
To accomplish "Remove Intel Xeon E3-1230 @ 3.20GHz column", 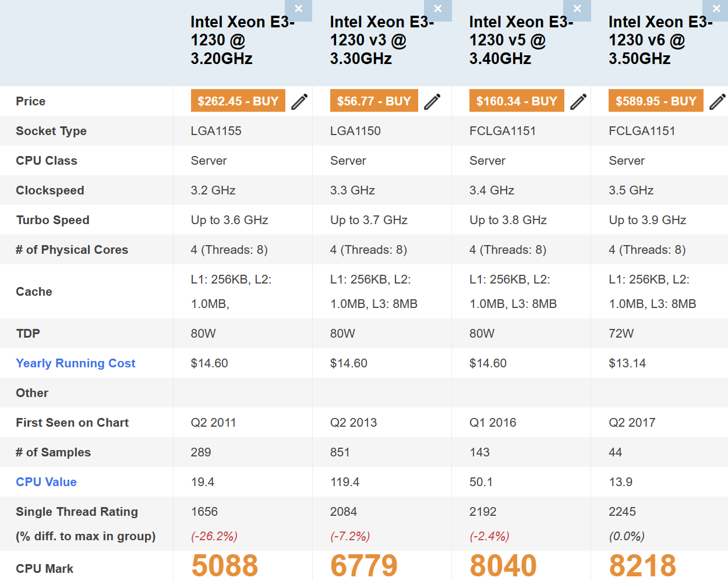I will [298, 9].
